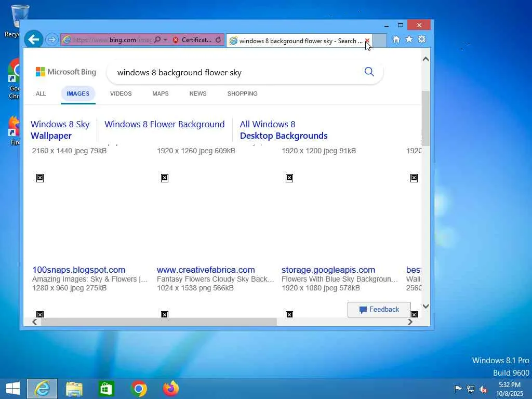
Task: Click '1920 x 1200 jpeg 91kB' text
Action: [318, 151]
